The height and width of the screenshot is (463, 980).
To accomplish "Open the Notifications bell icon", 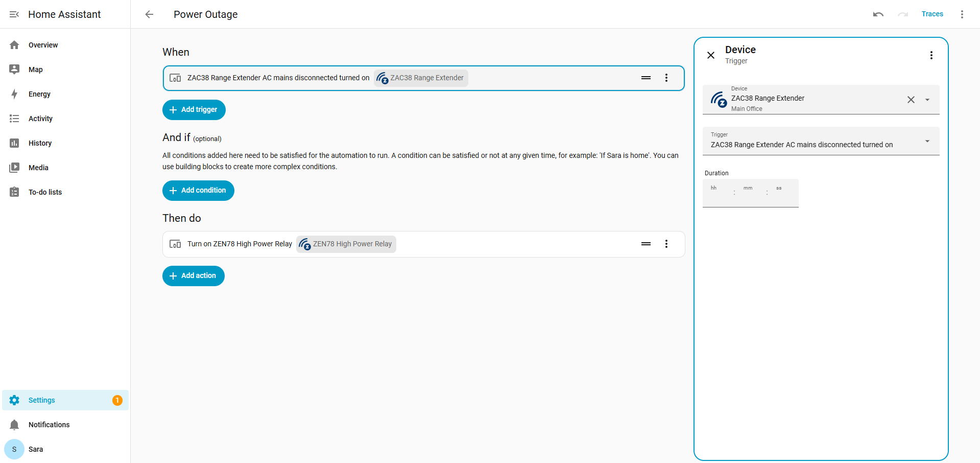I will [14, 425].
